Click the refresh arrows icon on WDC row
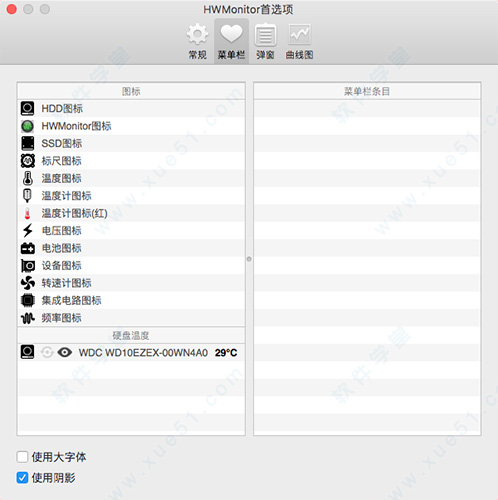This screenshot has width=498, height=500. coord(47,352)
